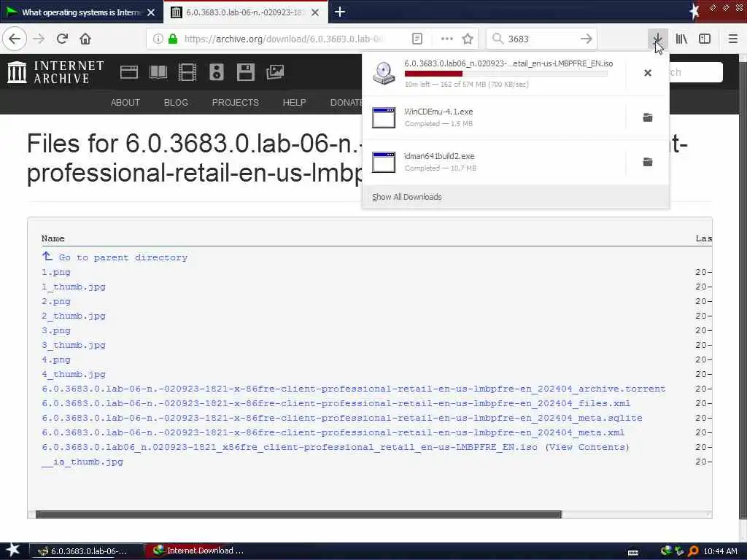Open the 2_thumb.jpg file link
Image resolution: width=747 pixels, height=560 pixels.
click(x=74, y=316)
